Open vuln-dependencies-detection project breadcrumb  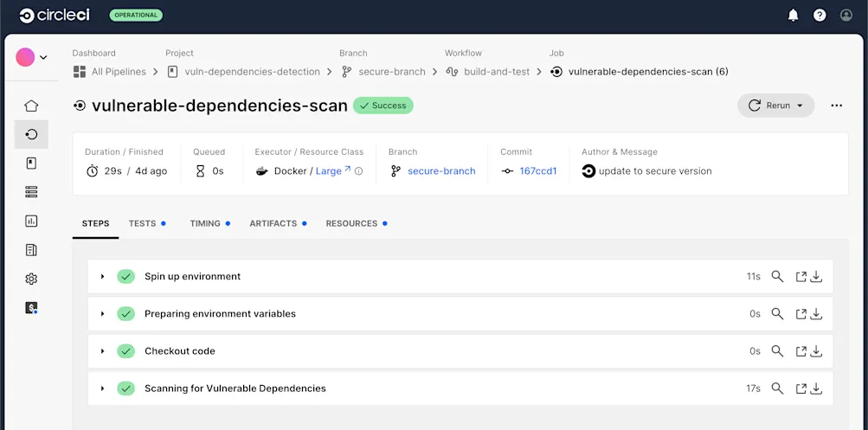[243, 72]
